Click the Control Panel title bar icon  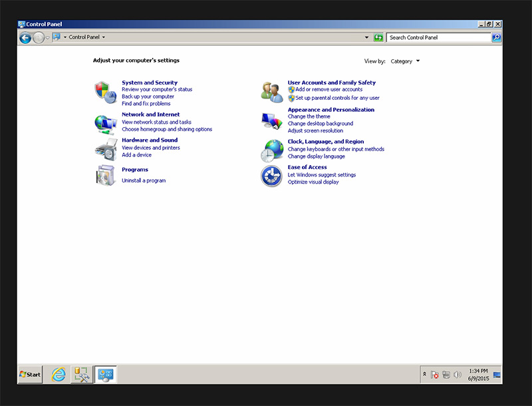(x=22, y=24)
